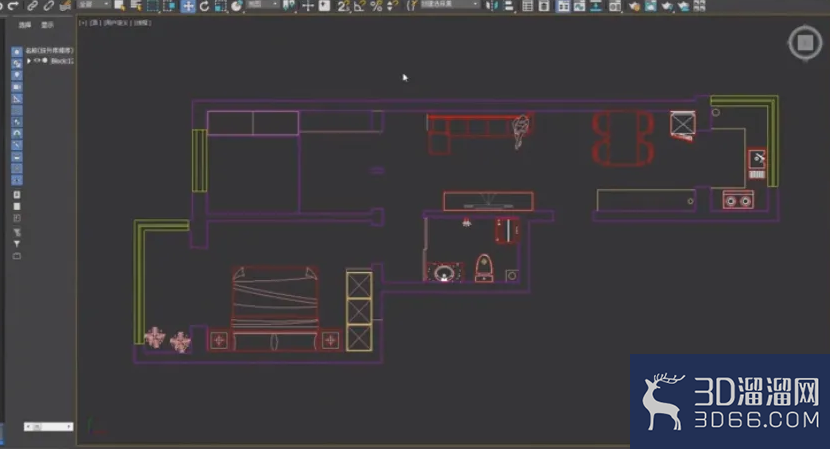Screen dimensions: 830x449
Task: Click the Mirror tool
Action: click(x=491, y=6)
